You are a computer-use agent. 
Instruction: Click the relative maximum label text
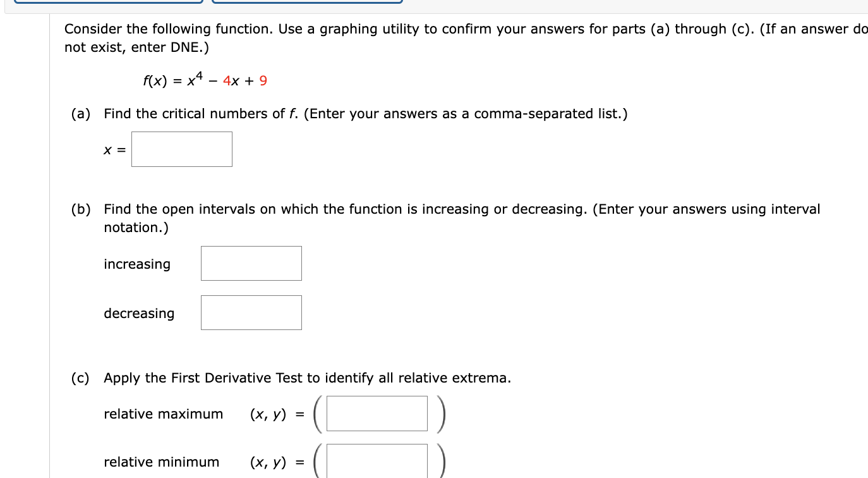[163, 414]
